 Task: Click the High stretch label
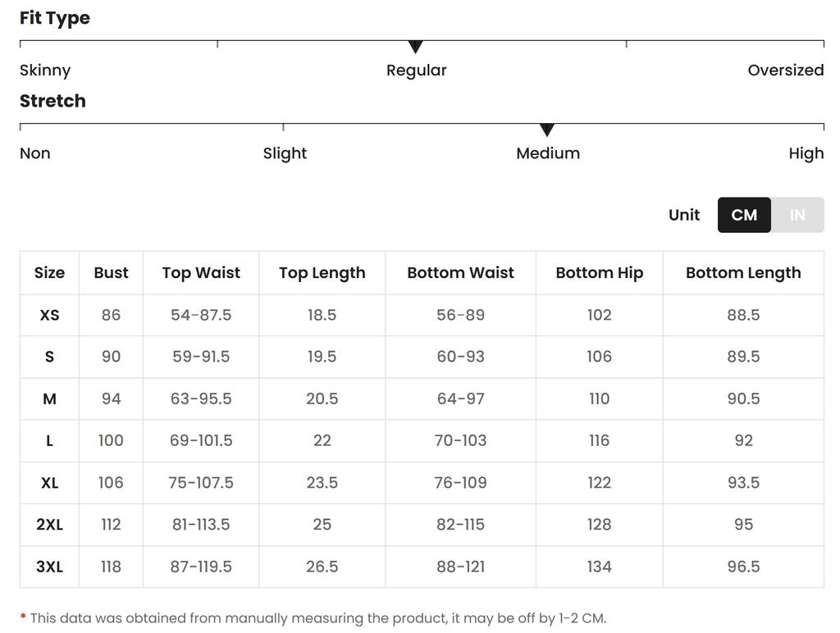tap(806, 153)
